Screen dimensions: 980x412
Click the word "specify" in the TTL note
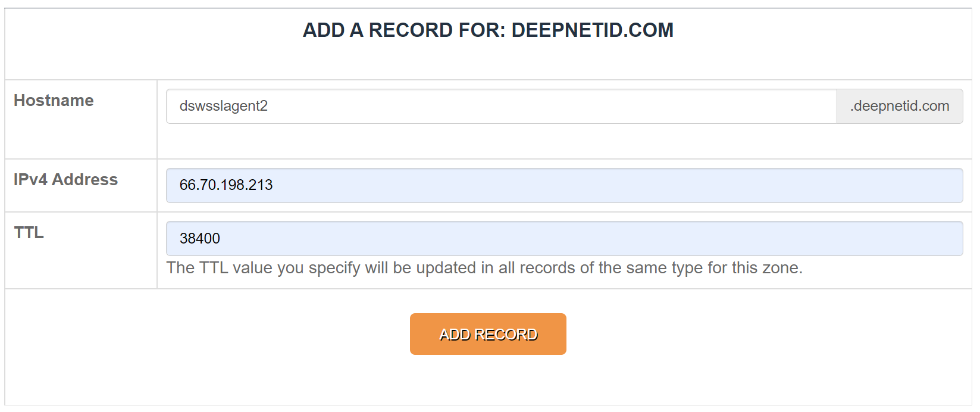pyautogui.click(x=334, y=269)
